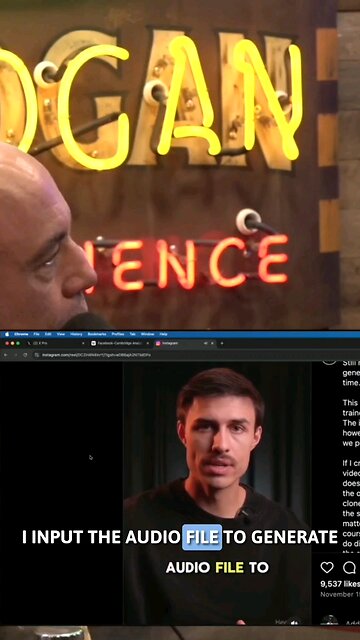Viewport: 360px width, 640px height.
Task: Like the reel with the heart icon
Action: [327, 567]
